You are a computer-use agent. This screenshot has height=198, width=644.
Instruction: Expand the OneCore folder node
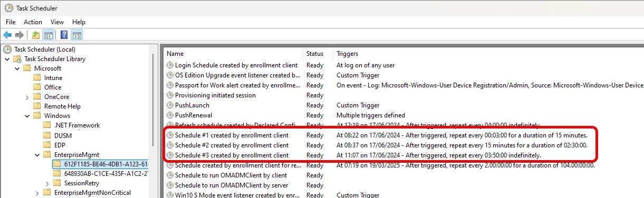pyautogui.click(x=27, y=97)
